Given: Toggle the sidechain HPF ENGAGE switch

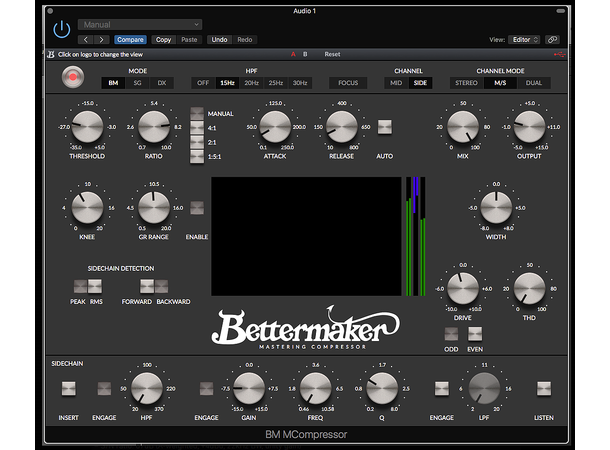Looking at the screenshot, I should click(x=104, y=389).
